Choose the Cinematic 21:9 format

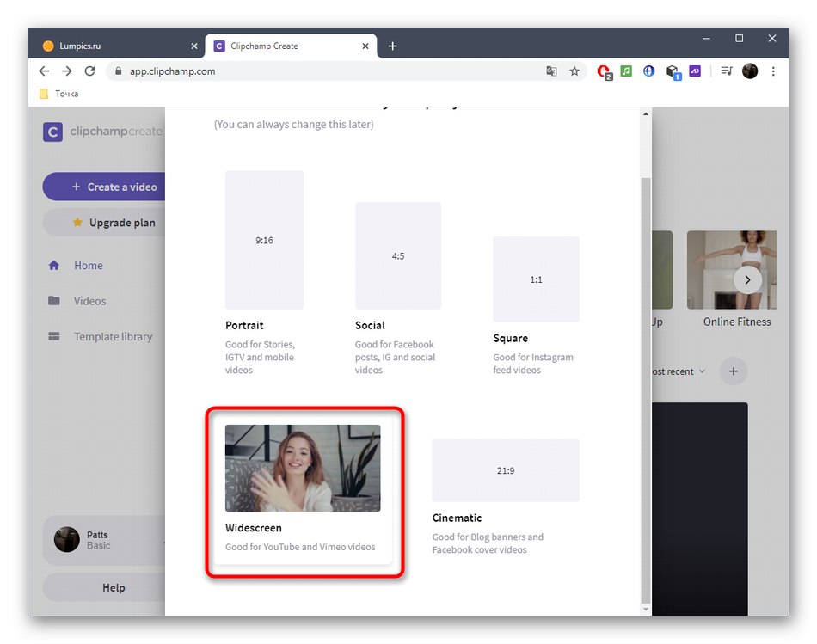pos(505,469)
